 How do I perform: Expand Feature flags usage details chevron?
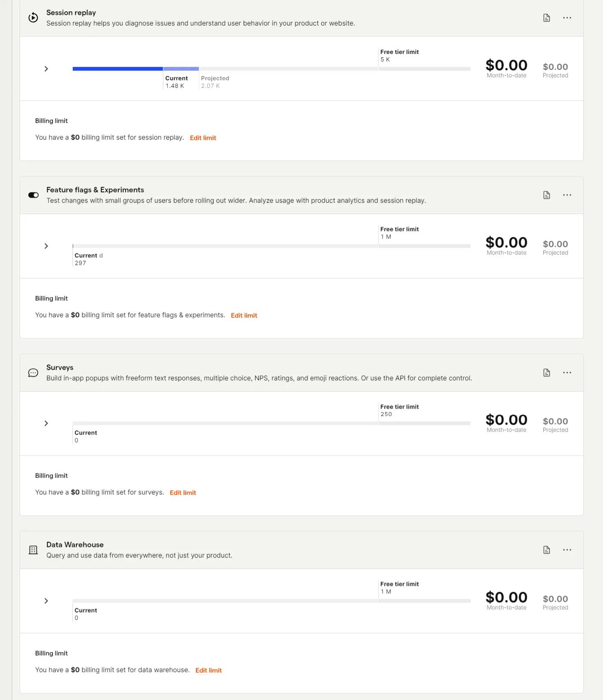pyautogui.click(x=46, y=246)
